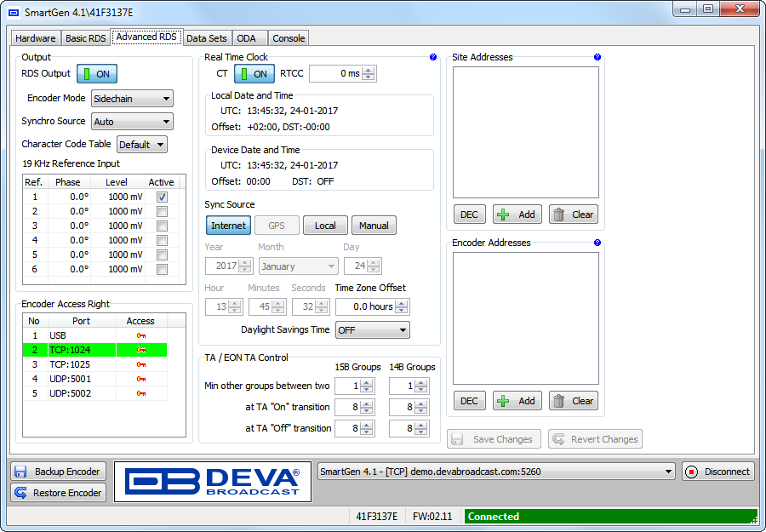766x532 pixels.
Task: Click green Connected status bar
Action: click(610, 517)
